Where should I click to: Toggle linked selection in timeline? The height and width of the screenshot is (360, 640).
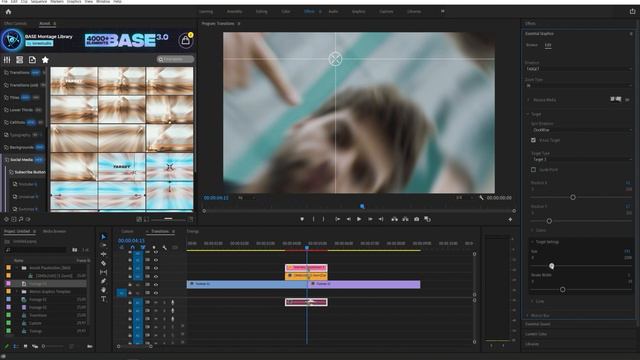[x=143, y=247]
